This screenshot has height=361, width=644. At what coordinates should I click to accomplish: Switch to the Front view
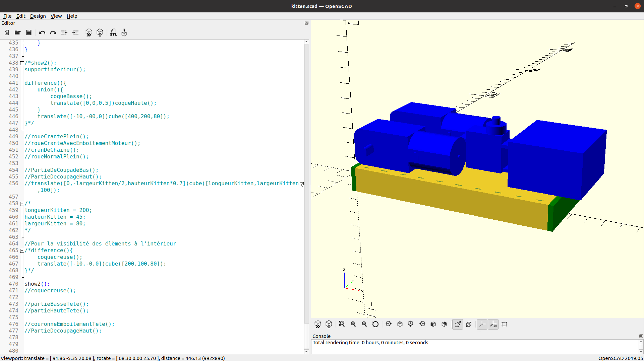433,324
